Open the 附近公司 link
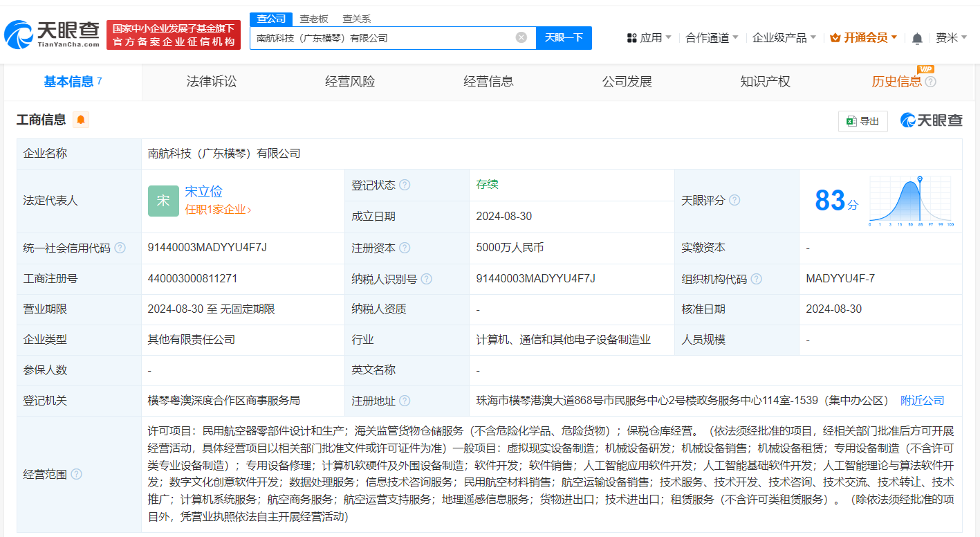The image size is (980, 537). coord(921,400)
